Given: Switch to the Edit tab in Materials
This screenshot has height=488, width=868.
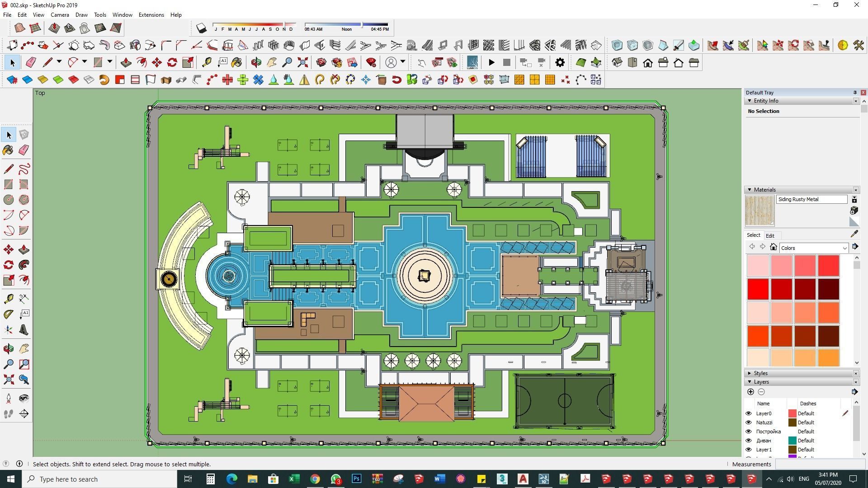Looking at the screenshot, I should tap(770, 235).
